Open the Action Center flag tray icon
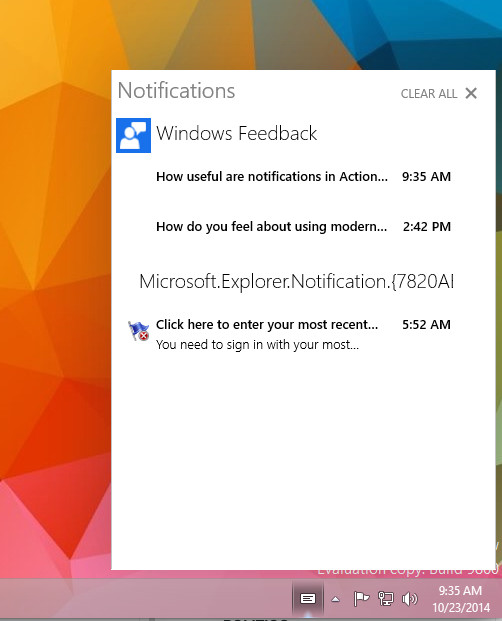The height and width of the screenshot is (621, 502). click(361, 598)
